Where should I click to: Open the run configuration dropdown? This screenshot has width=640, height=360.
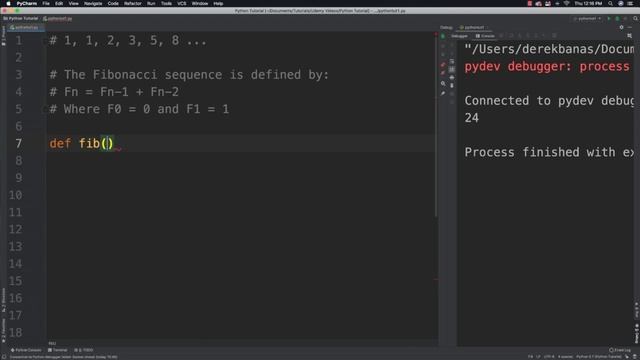(x=587, y=18)
